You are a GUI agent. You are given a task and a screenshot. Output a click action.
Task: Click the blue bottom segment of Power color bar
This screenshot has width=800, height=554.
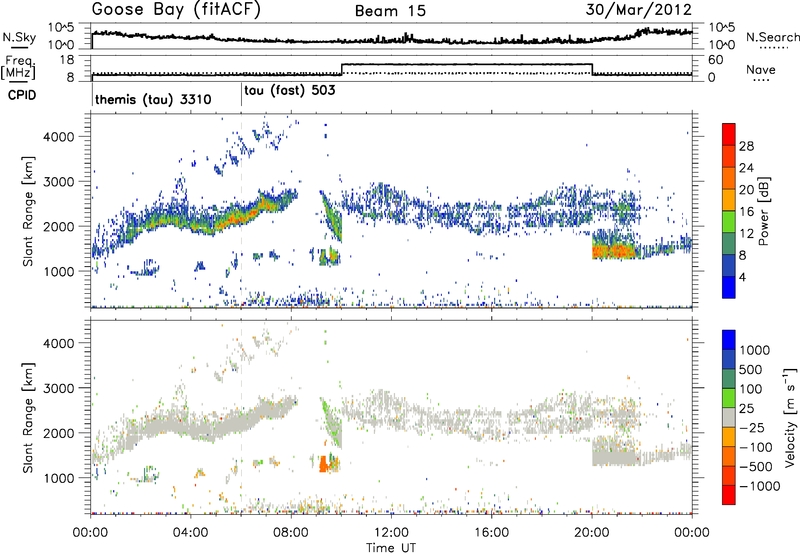(729, 287)
